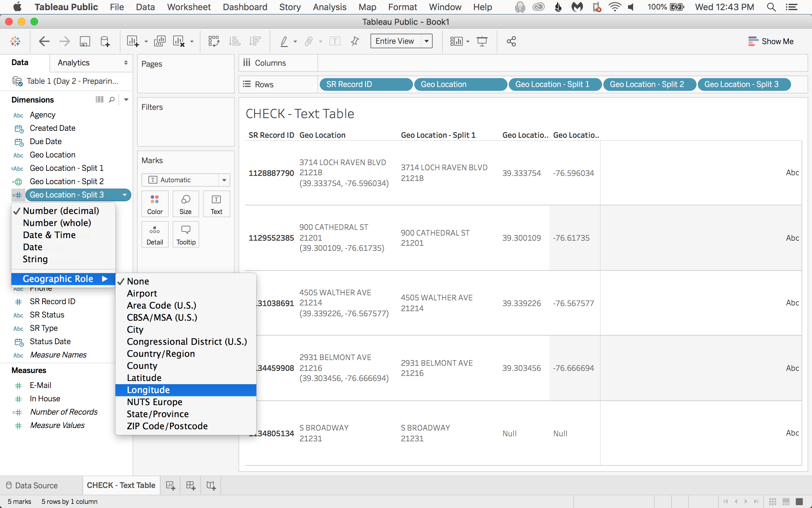Open macOS Spotlight search icon
Screen dimensions: 812x508
click(771, 7)
